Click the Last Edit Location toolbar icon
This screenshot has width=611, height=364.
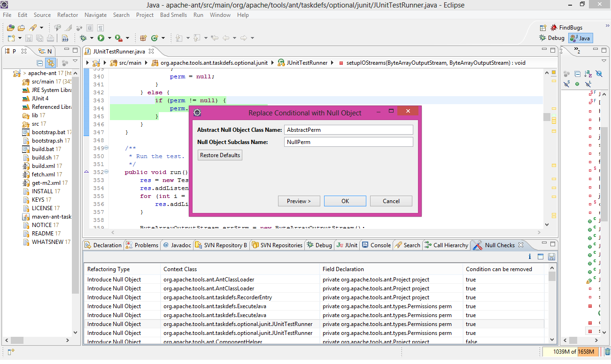(214, 38)
